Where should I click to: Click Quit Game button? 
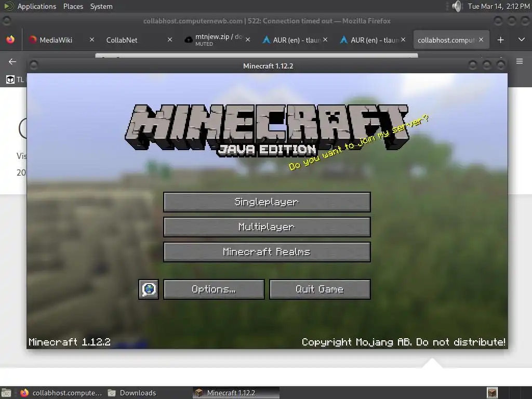tap(320, 289)
